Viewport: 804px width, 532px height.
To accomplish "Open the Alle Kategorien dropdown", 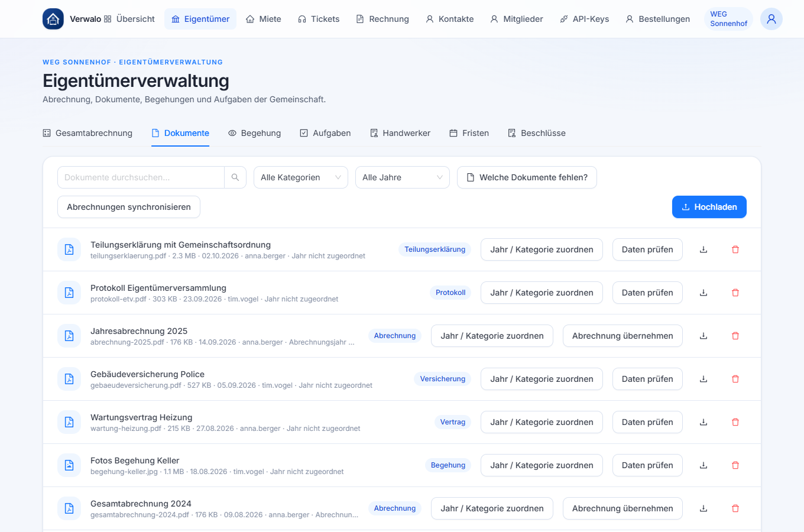I will pyautogui.click(x=301, y=177).
